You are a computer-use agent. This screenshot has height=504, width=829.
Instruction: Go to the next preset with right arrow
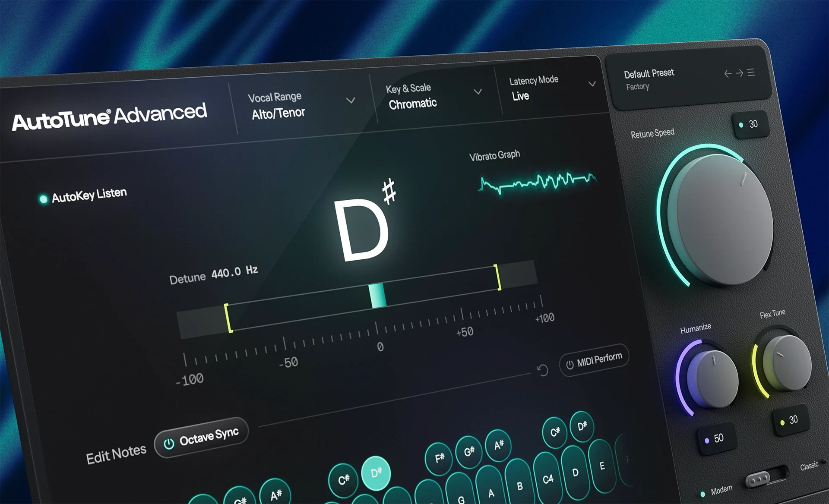[740, 73]
